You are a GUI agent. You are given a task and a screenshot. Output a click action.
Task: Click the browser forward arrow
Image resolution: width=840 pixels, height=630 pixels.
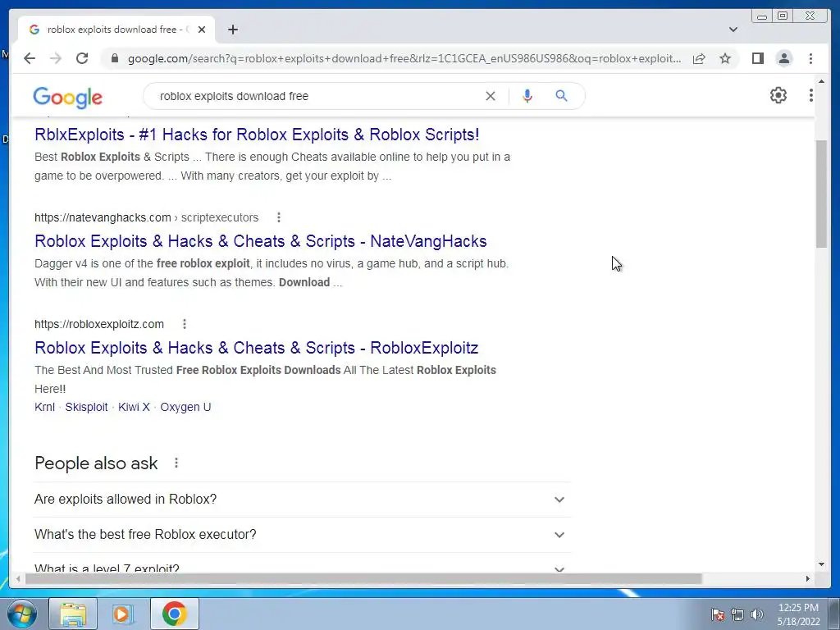pyautogui.click(x=56, y=58)
